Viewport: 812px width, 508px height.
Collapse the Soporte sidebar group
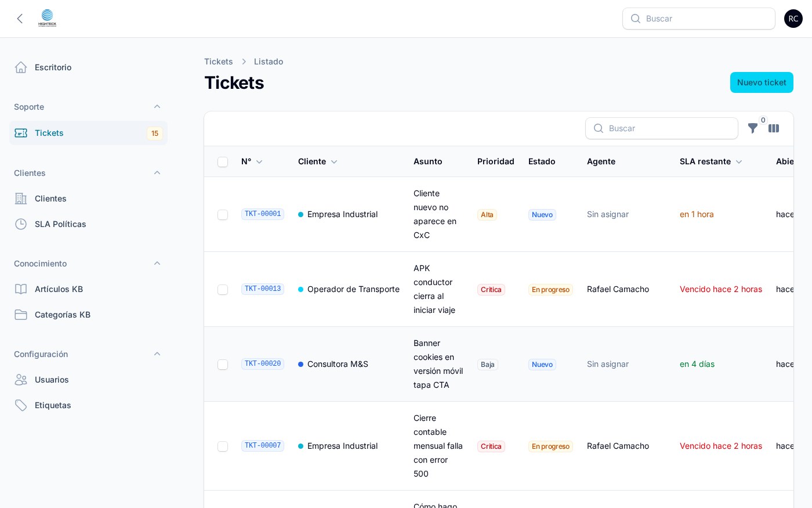157,107
